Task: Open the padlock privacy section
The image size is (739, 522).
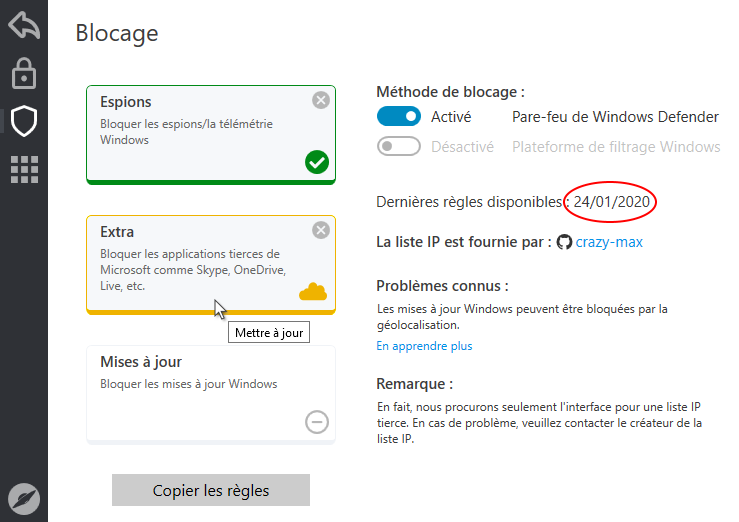Action: [x=23, y=73]
